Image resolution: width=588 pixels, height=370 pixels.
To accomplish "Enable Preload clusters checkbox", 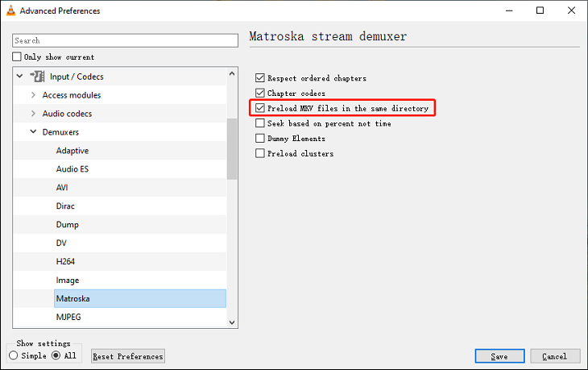I will coord(260,153).
